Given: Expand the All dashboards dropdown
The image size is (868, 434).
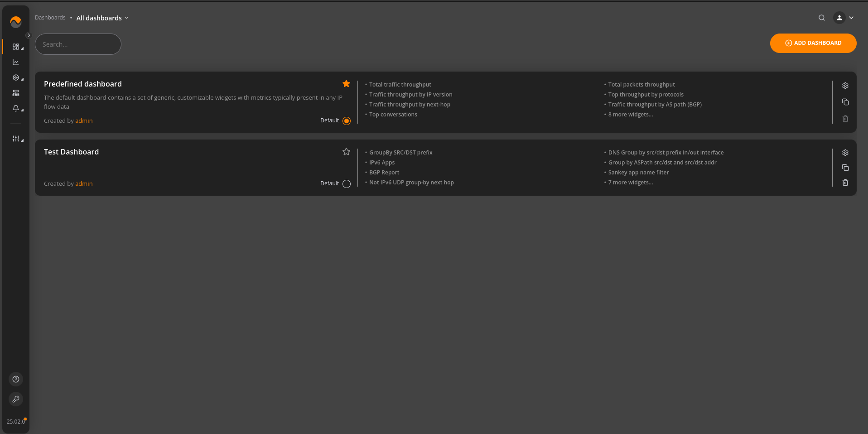Looking at the screenshot, I should (102, 18).
